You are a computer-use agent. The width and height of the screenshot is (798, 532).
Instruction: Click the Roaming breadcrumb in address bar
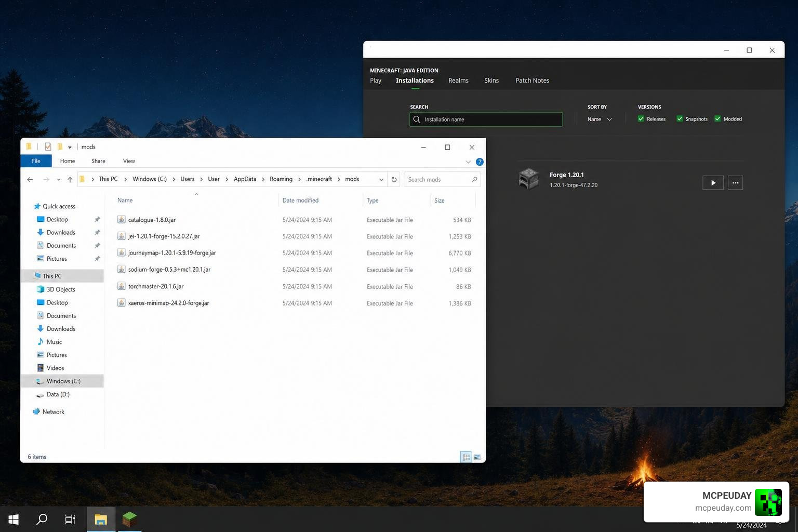tap(281, 179)
